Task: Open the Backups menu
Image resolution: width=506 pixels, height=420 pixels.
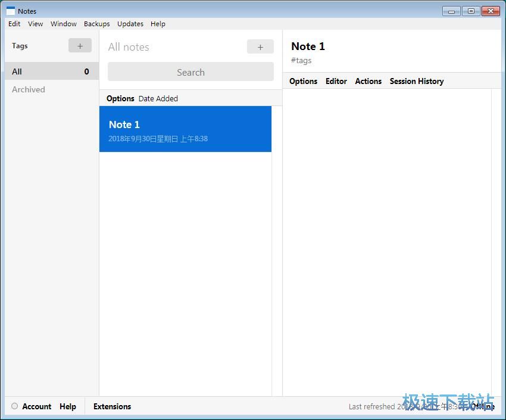Action: pos(96,24)
